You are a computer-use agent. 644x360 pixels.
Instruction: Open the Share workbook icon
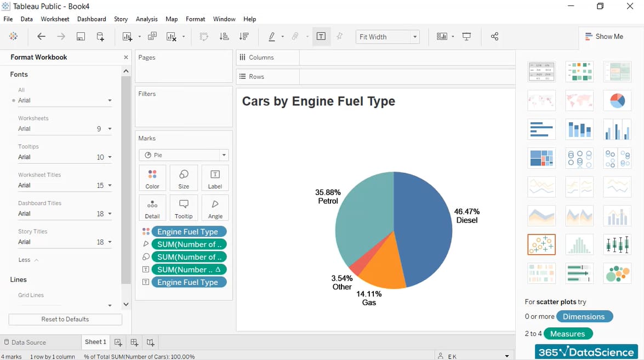494,36
